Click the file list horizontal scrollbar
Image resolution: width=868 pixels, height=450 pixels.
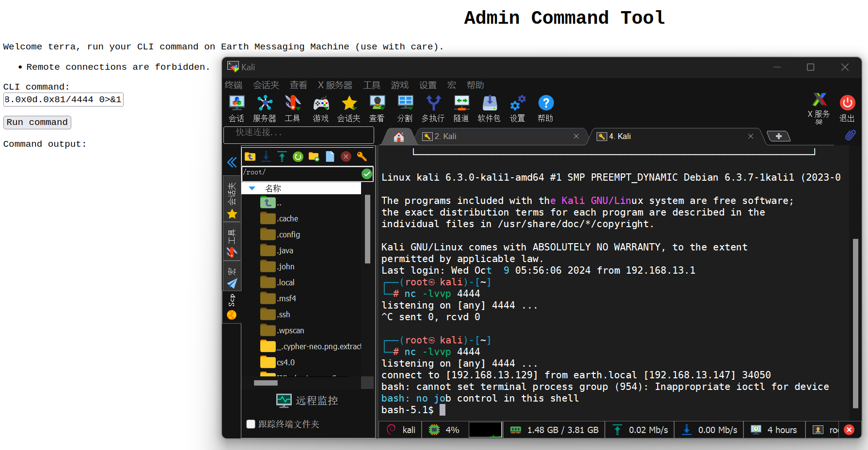[266, 383]
